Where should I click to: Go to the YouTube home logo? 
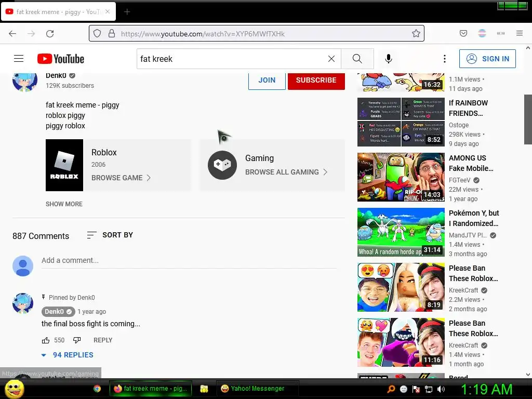tap(61, 59)
